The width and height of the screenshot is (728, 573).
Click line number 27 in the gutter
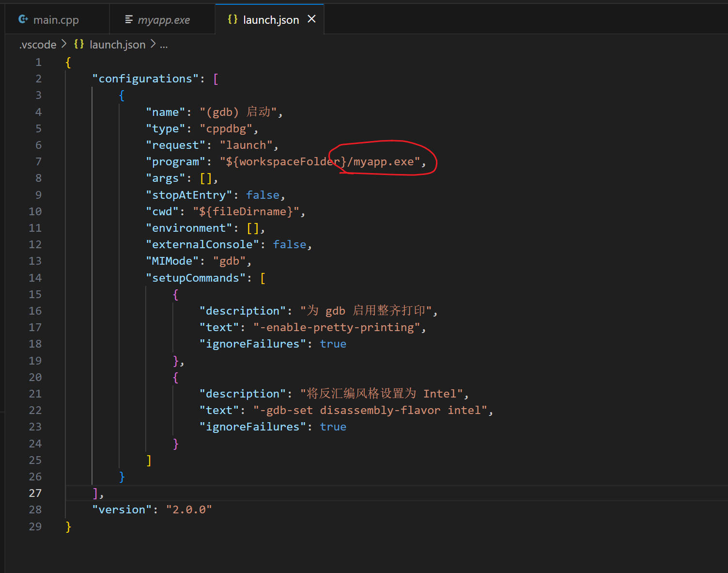coord(35,493)
